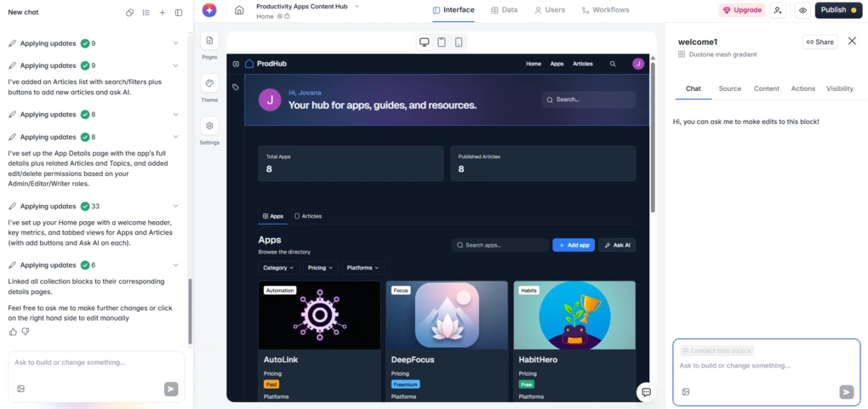Expand the Productivity Apps Content Hub dropdown
The width and height of the screenshot is (868, 409).
357,6
